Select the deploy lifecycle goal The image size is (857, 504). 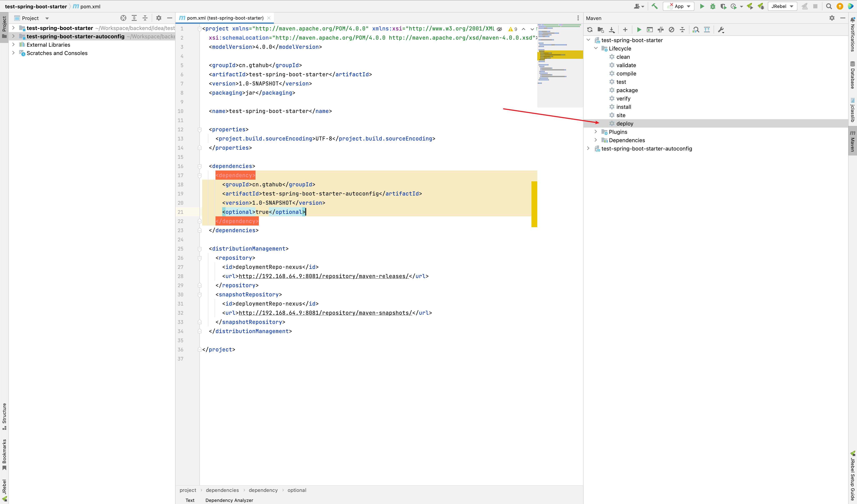[x=625, y=123]
